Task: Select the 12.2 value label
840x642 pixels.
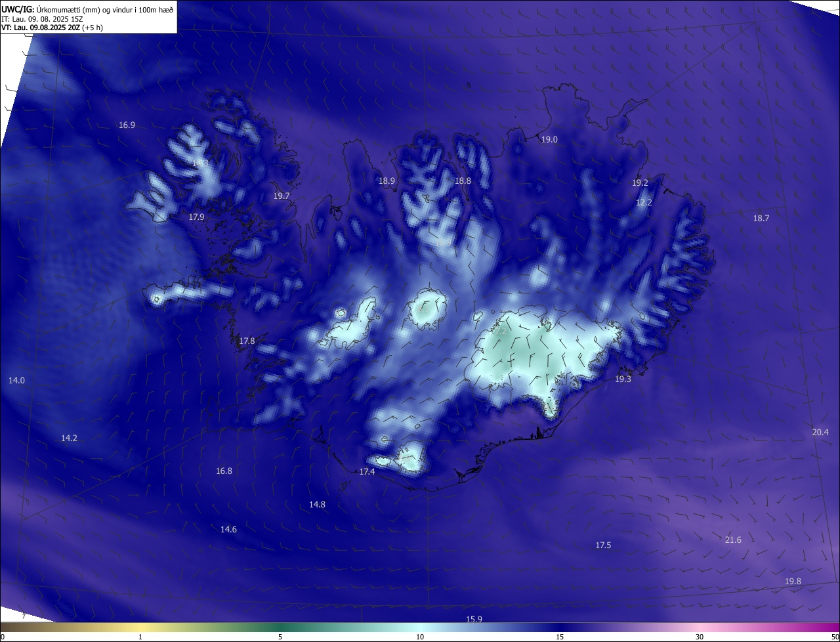Action: tap(644, 202)
